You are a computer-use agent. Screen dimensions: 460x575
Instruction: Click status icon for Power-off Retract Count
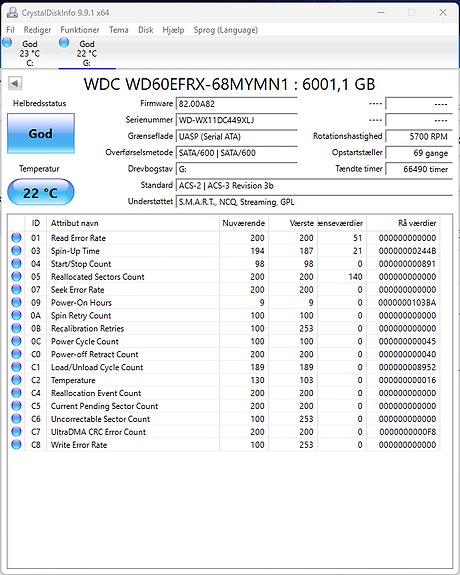(16, 354)
